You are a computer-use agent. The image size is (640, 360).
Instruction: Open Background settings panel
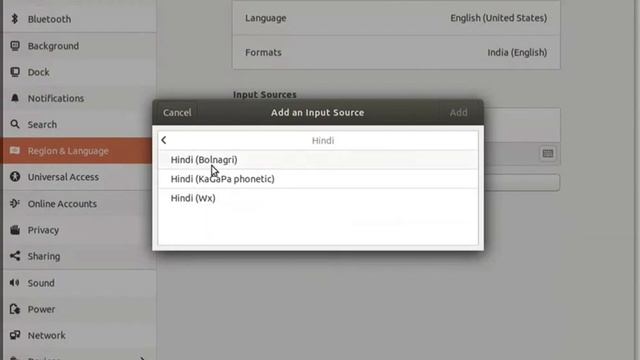tap(79, 46)
